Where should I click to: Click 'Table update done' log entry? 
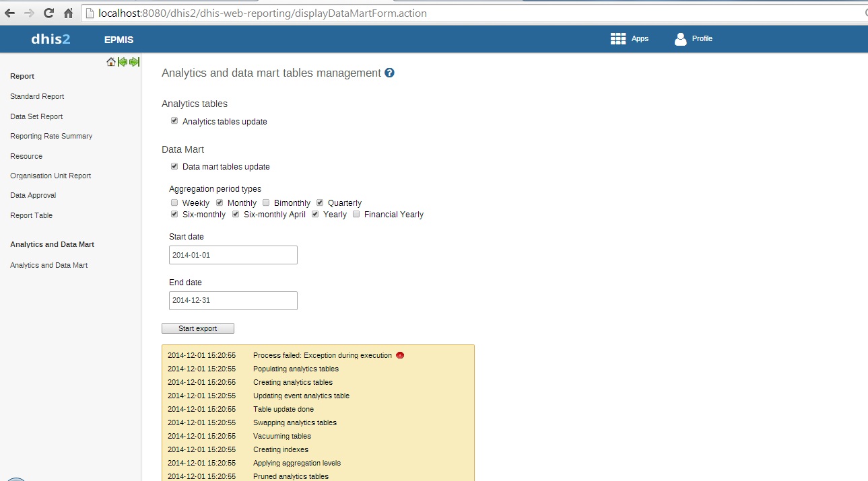[x=283, y=409]
